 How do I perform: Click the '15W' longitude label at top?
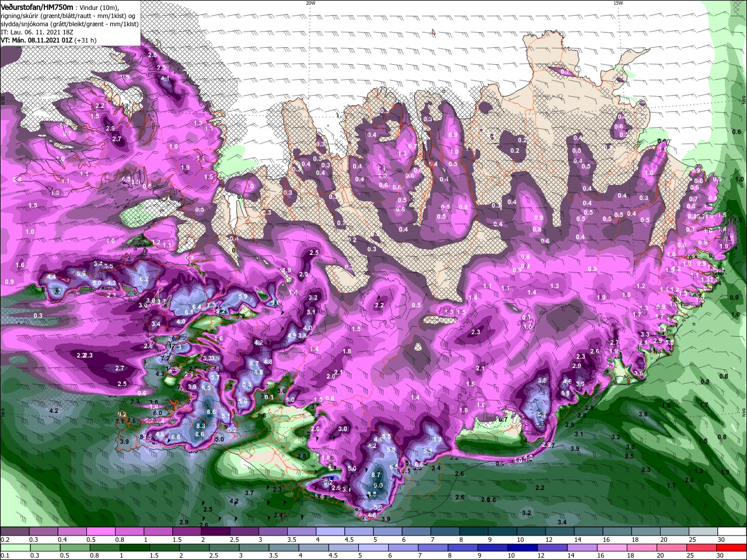618,3
